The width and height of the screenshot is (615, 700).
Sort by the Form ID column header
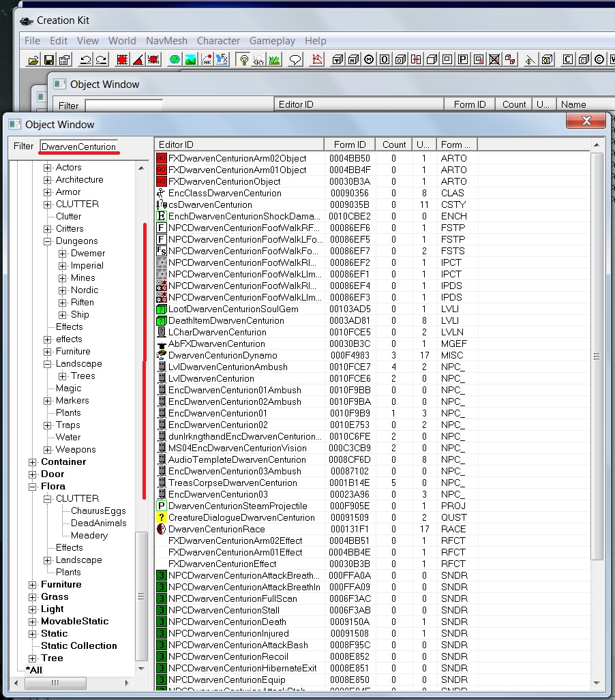[350, 144]
